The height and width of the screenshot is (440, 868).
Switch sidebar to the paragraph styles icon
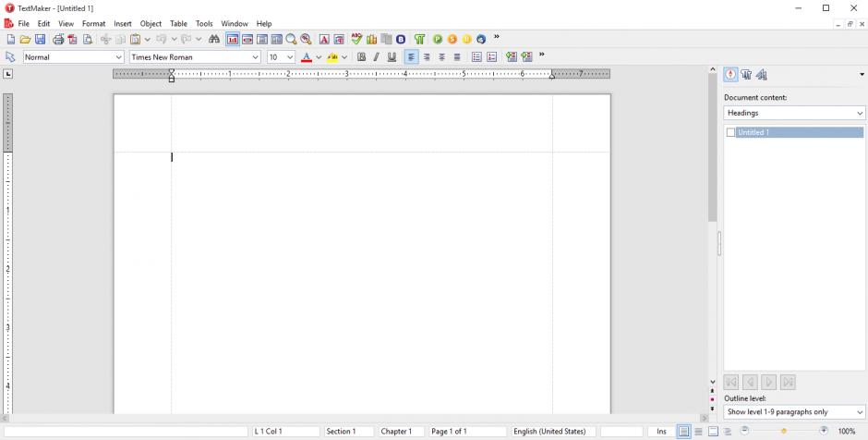coord(746,75)
